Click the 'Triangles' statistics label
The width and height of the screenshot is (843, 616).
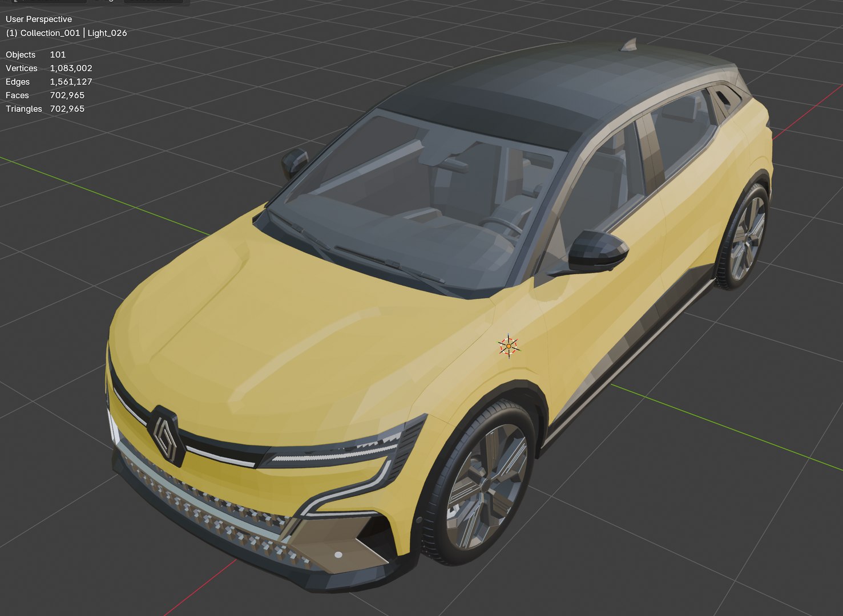24,109
